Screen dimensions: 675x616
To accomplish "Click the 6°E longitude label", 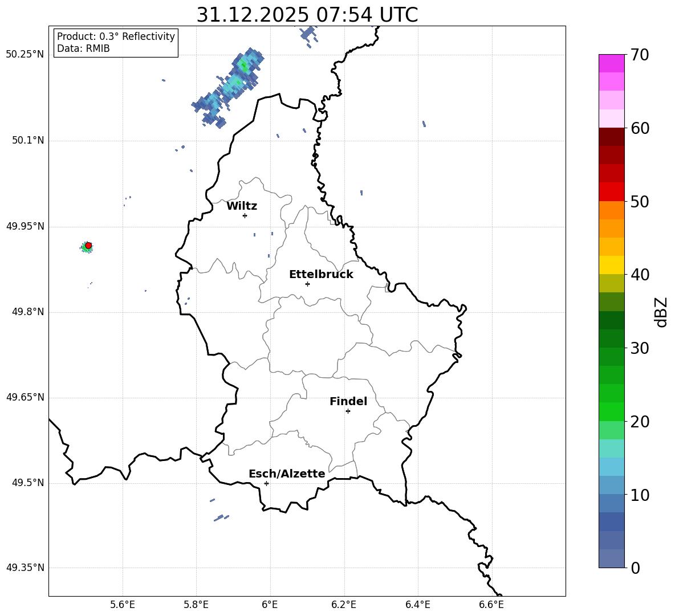I will (270, 605).
